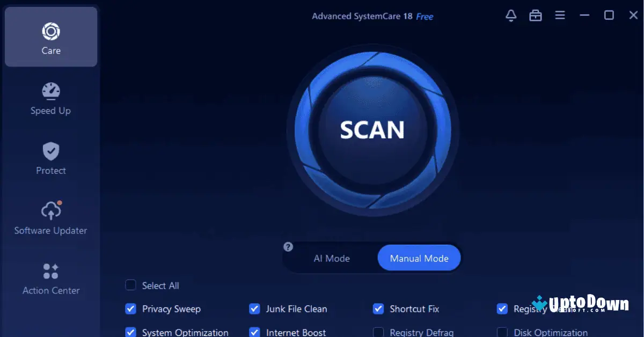Disable the Shortcut Fix option
Screen dimensions: 644x337
(x=378, y=309)
